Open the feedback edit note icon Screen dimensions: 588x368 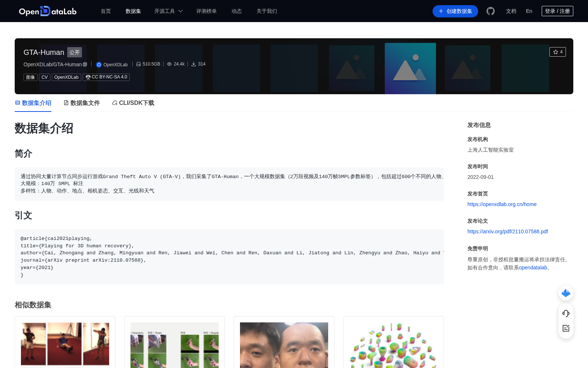(566, 328)
